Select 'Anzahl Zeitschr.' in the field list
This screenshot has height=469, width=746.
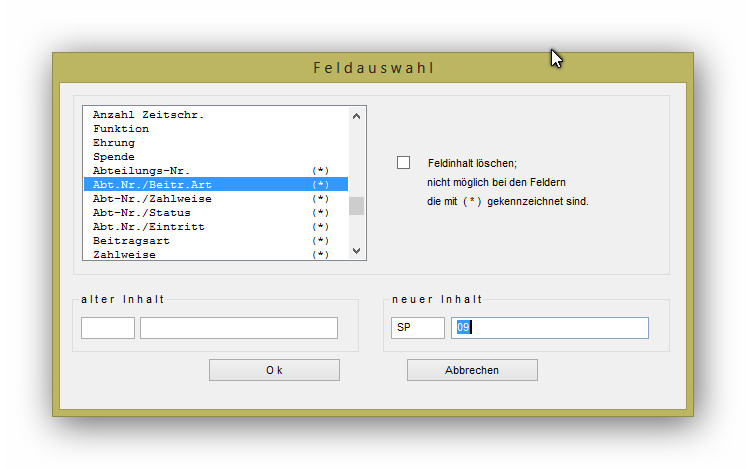149,115
